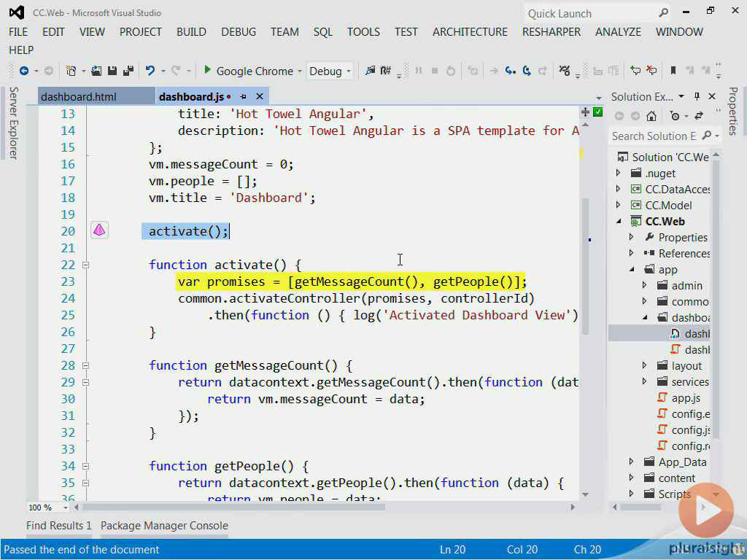The height and width of the screenshot is (560, 747).
Task: Open the Server Explorer side panel
Action: click(x=13, y=122)
